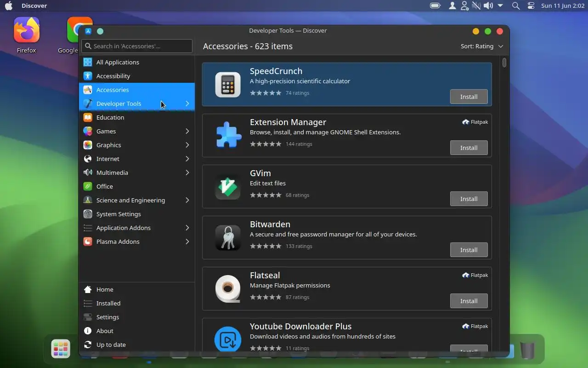This screenshot has width=588, height=368.
Task: Open the Sort: Rating dropdown
Action: pos(482,46)
